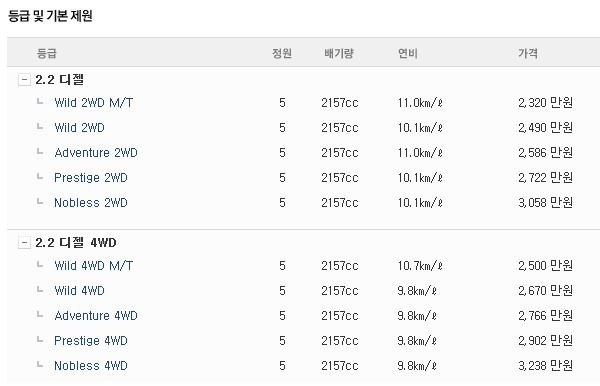600x386 pixels.
Task: Open Adventure 4WD trim details
Action: click(96, 316)
